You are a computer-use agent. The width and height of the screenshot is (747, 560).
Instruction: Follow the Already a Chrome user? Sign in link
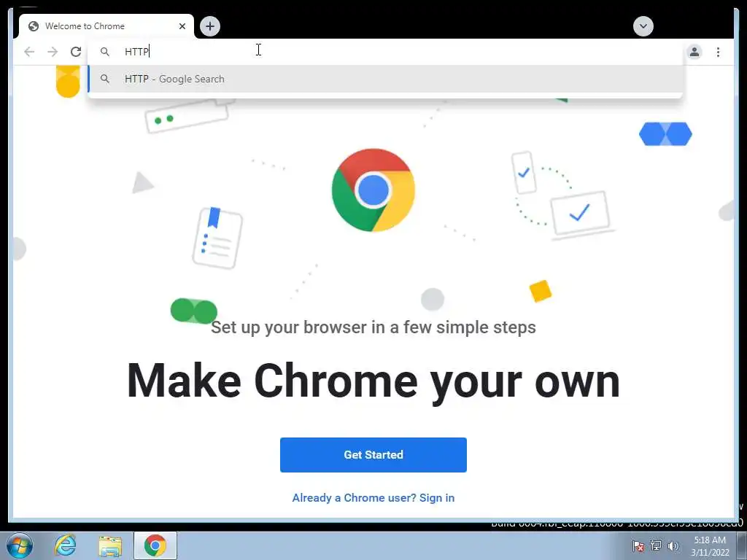(373, 497)
